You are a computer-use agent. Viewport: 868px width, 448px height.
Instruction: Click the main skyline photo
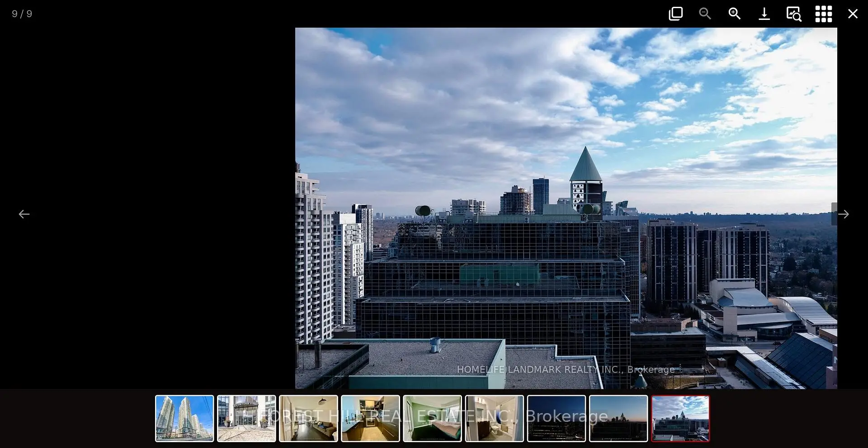point(566,208)
